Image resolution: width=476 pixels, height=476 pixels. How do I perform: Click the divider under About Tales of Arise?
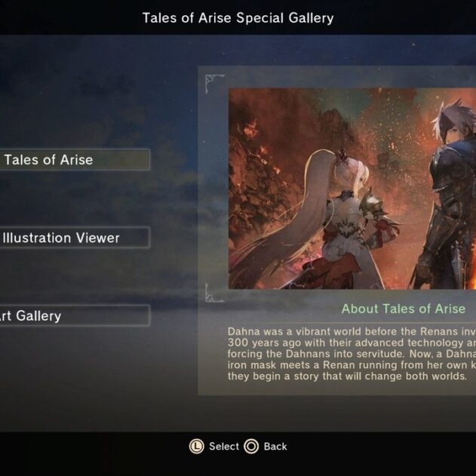click(x=352, y=322)
